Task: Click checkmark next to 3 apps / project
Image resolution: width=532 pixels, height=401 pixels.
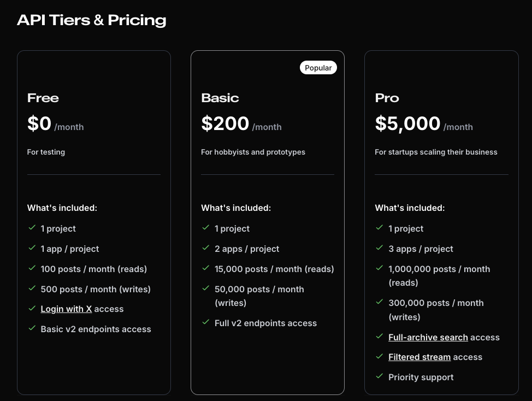Action: tap(380, 248)
